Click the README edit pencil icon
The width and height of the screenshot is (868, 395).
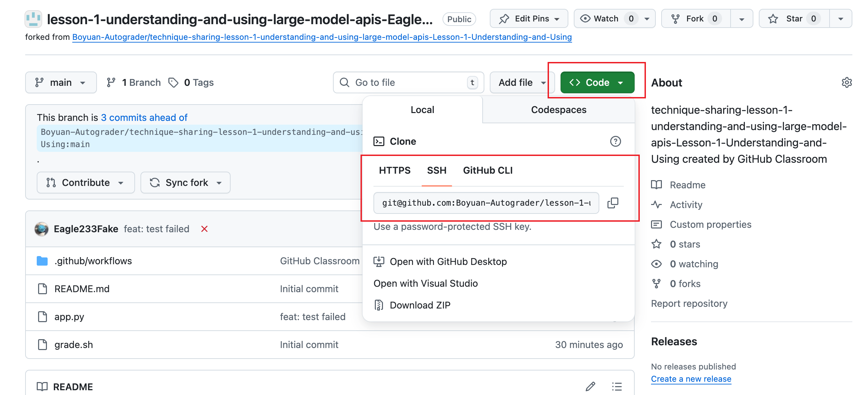[590, 386]
